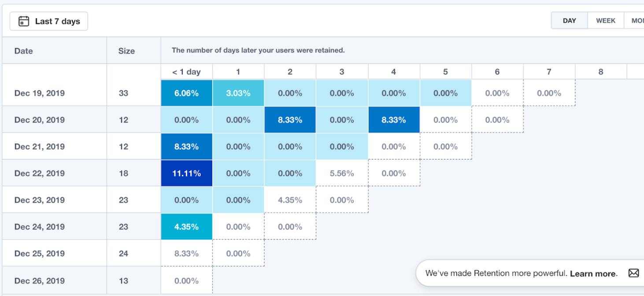Switch to the WEEK granularity view
The width and height of the screenshot is (644, 296).
(606, 21)
